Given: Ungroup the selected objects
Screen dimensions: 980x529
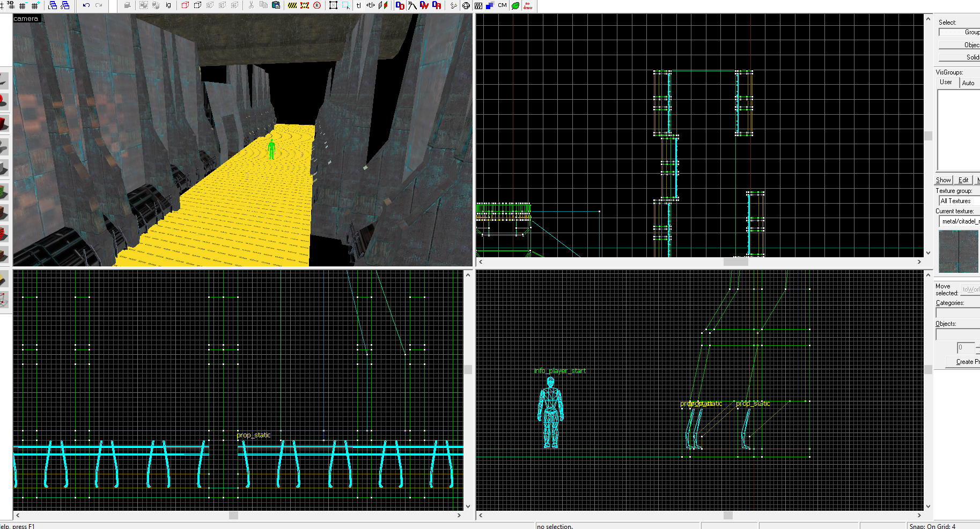Looking at the screenshot, I should tap(156, 5).
